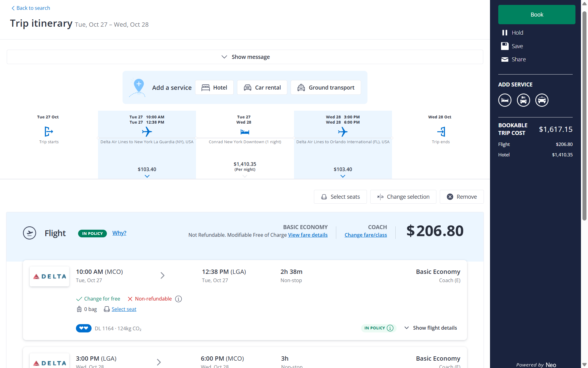The image size is (588, 368).
Task: Click the Hold pause icon
Action: [x=504, y=33]
